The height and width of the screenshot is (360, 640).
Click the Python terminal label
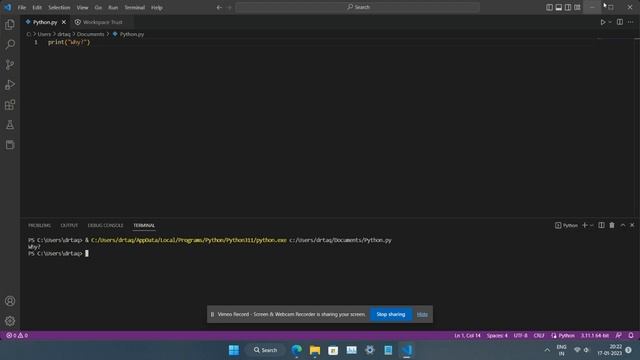coord(567,225)
